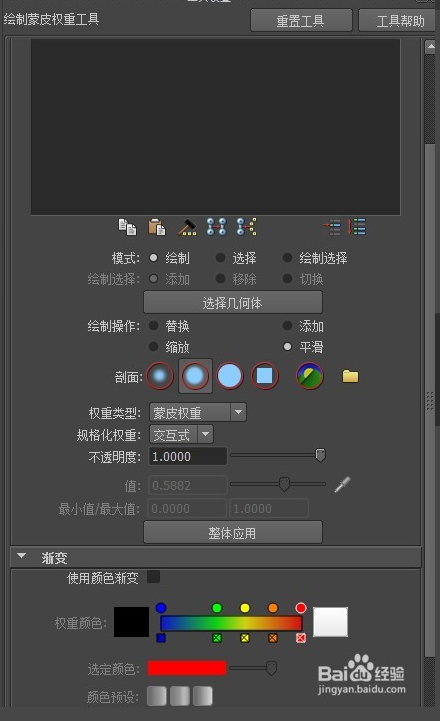440x721 pixels.
Task: Click the rainbow weight color ramp
Action: click(231, 623)
